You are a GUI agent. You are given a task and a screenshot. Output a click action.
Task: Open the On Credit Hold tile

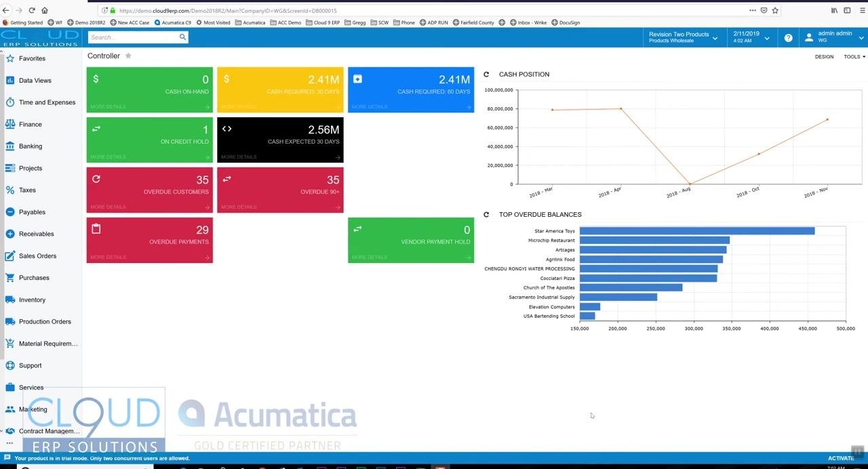pyautogui.click(x=149, y=140)
